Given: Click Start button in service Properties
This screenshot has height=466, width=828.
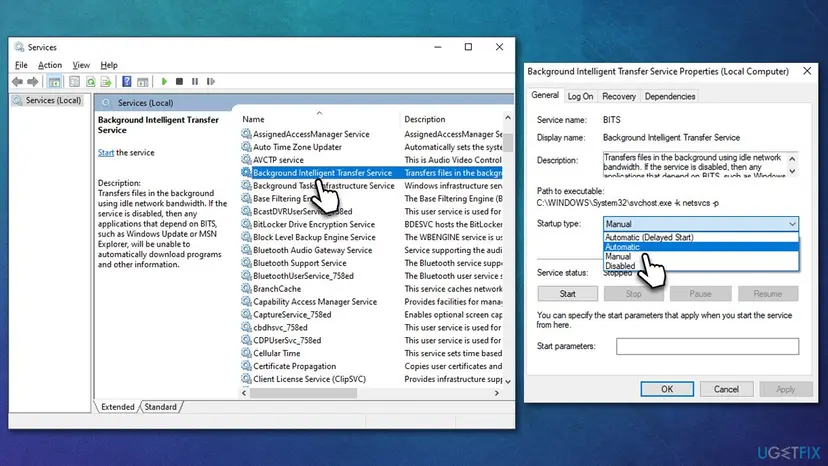Looking at the screenshot, I should coord(568,294).
